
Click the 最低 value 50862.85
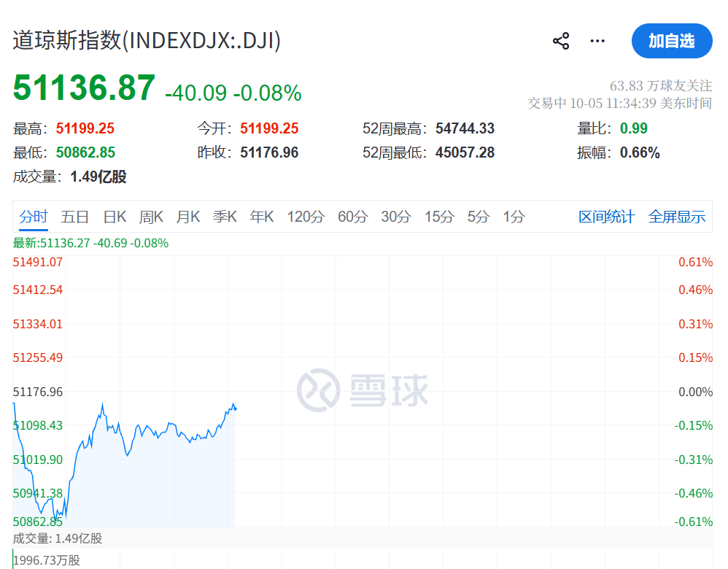(85, 152)
